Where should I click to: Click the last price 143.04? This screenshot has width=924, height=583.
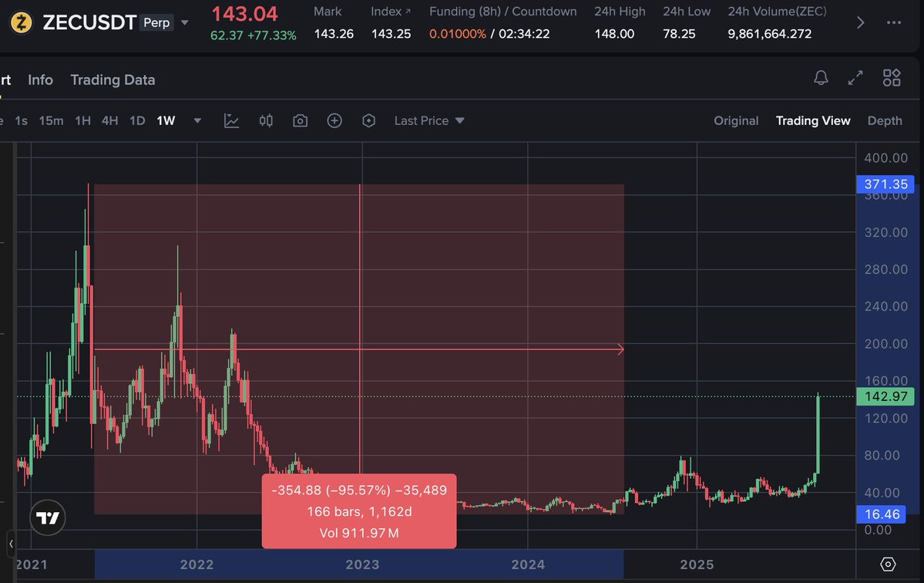point(244,14)
